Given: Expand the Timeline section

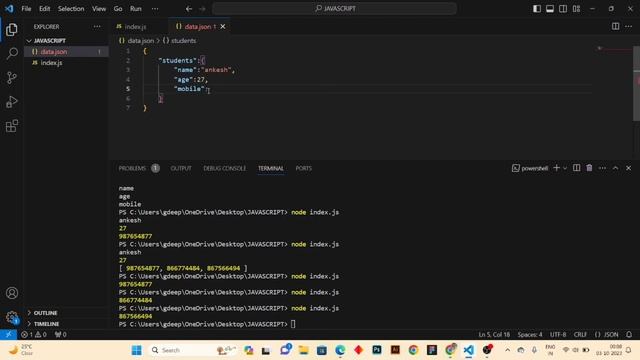Looking at the screenshot, I should (67, 324).
